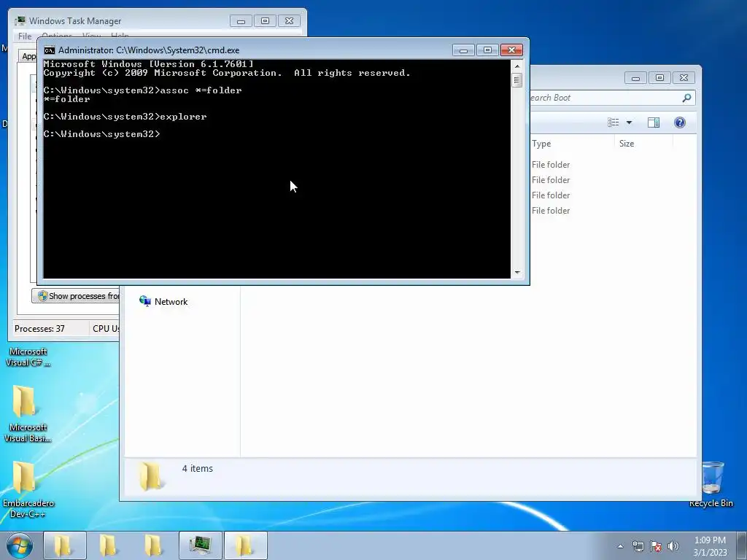Image resolution: width=747 pixels, height=560 pixels.
Task: Click cmd scrollbar up arrow
Action: click(x=517, y=66)
